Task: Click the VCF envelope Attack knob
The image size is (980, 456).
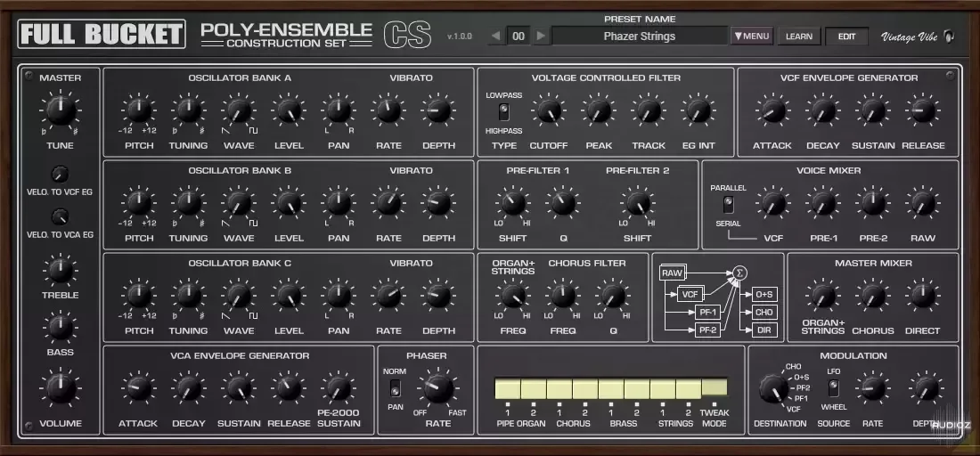Action: tap(772, 110)
